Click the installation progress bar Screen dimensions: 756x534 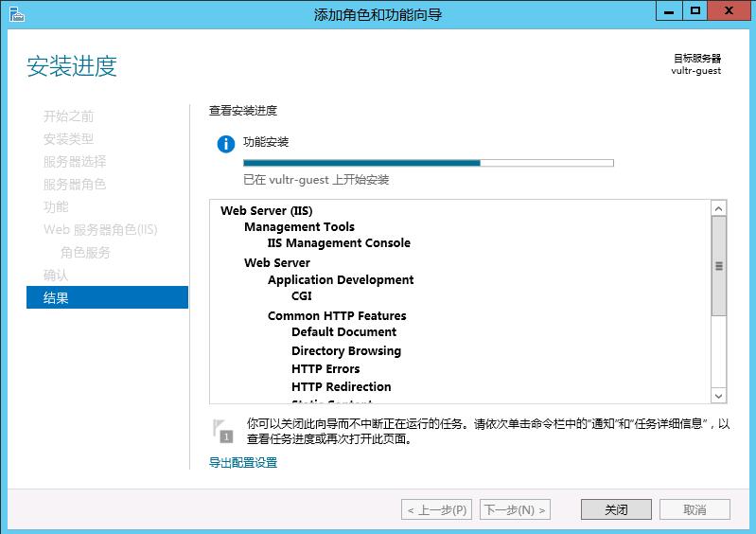point(428,163)
